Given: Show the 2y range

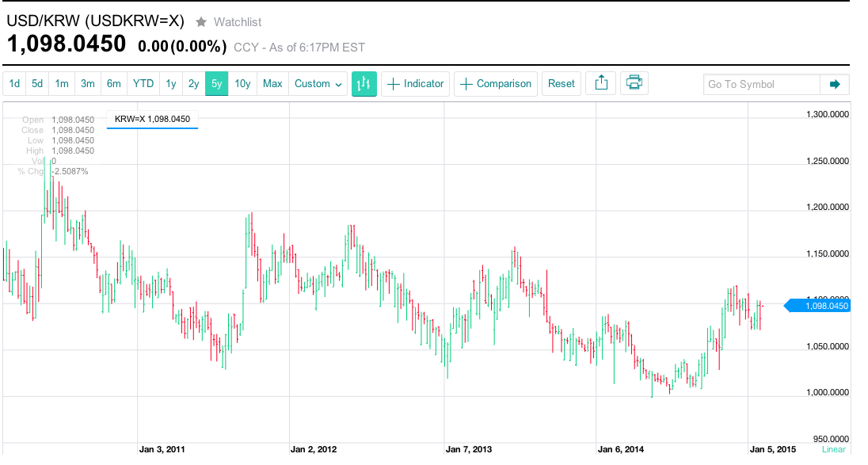Looking at the screenshot, I should (193, 84).
